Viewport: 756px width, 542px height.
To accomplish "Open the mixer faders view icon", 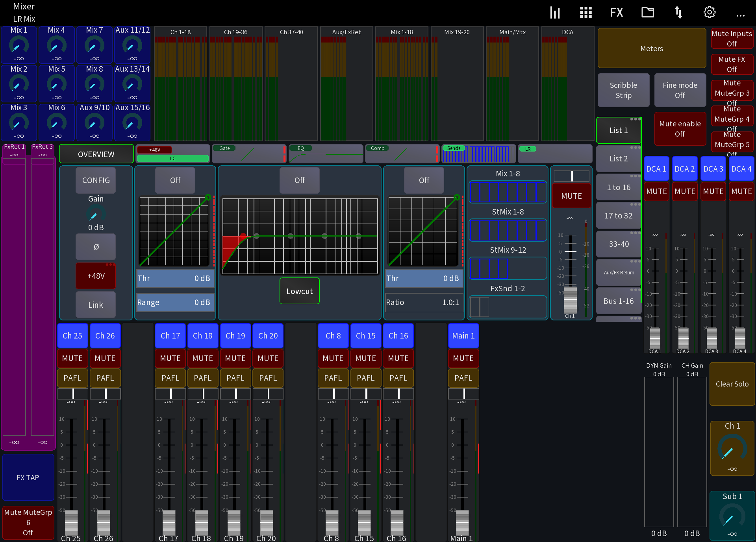I will 555,13.
